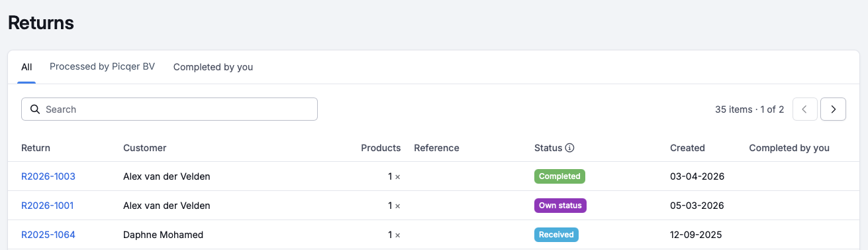868x250 pixels.
Task: Click the Completed by you column header
Action: pos(789,148)
